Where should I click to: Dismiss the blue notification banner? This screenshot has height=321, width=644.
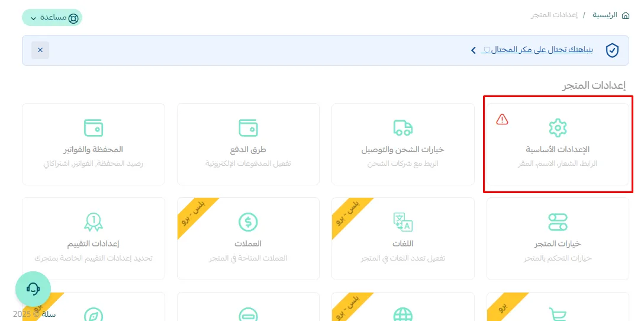click(40, 50)
